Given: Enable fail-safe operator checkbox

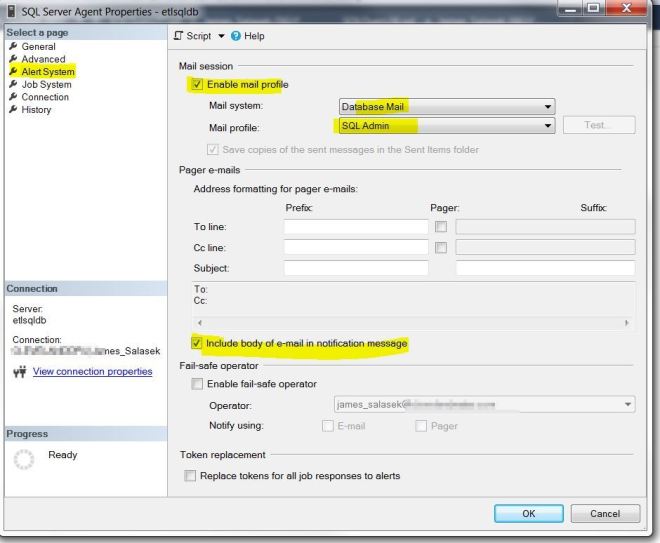Looking at the screenshot, I should [x=197, y=384].
